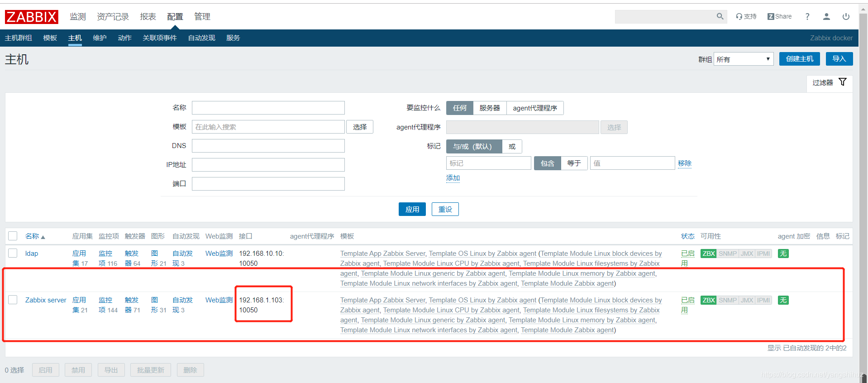
Task: Click the 导入 button
Action: point(839,59)
